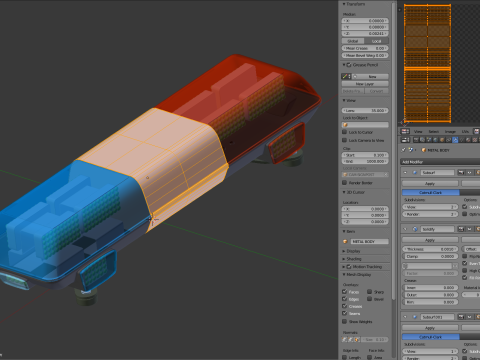Switch transform orientation to Local
The width and height of the screenshot is (480, 360).
click(377, 41)
